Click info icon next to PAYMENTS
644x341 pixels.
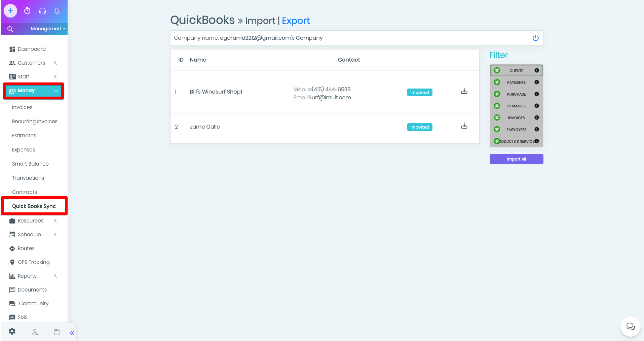click(x=537, y=82)
